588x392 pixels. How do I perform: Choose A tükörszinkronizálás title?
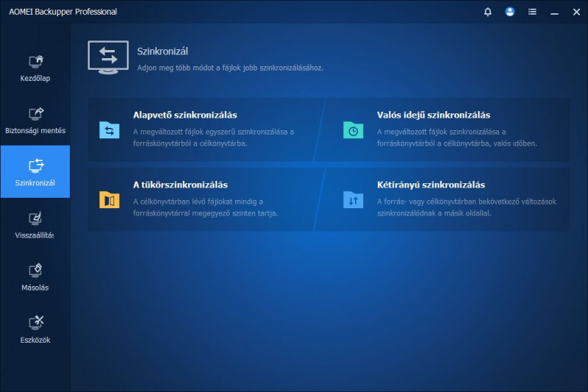(180, 185)
